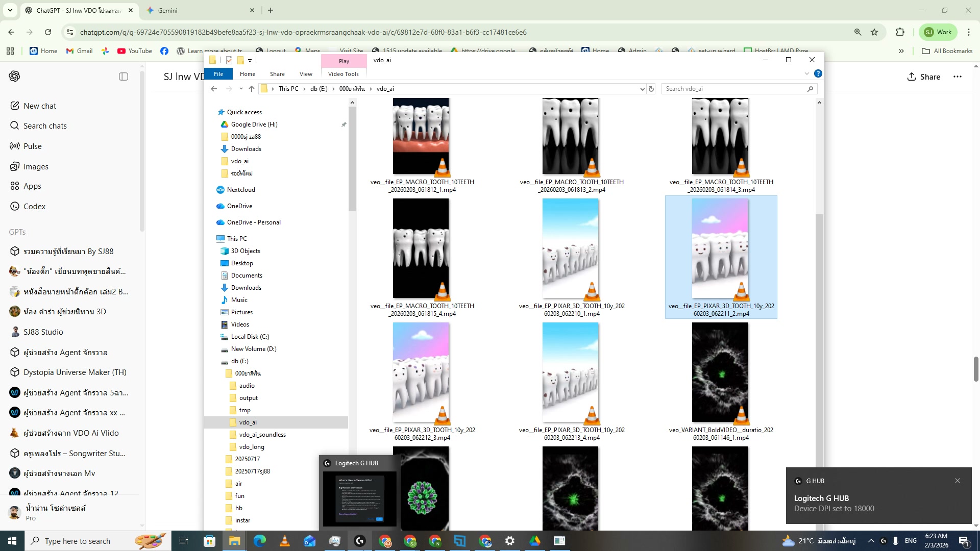The image size is (980, 551).
Task: Open the veo_VARIANT_BoldVIDEO video thumbnail
Action: [720, 372]
